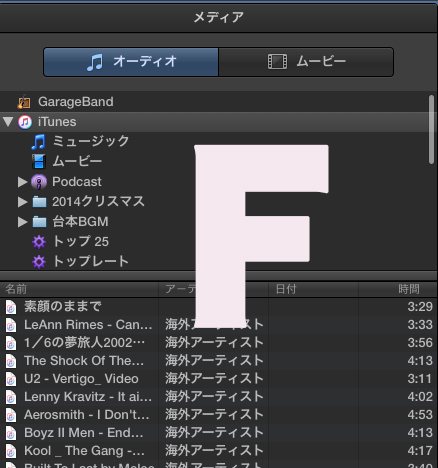Select the Aerosmith - I Don't... track
Viewport: 438px width, 468px height.
pos(87,415)
